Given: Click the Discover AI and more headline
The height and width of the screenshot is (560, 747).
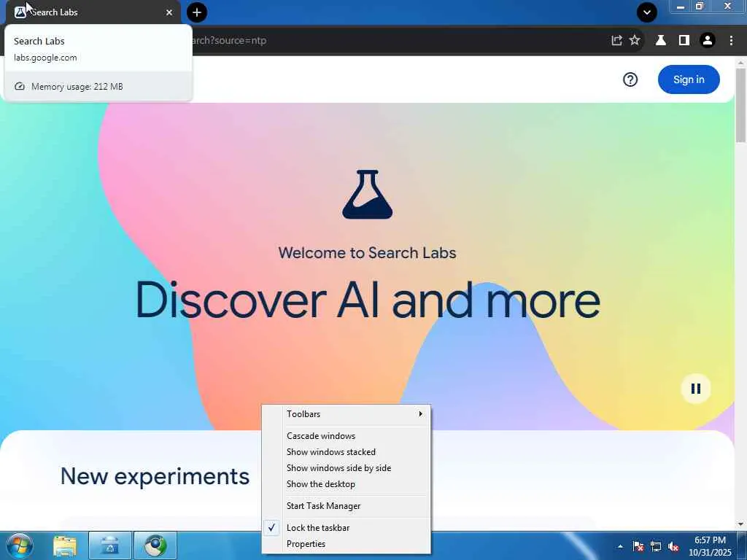Looking at the screenshot, I should click(x=368, y=300).
